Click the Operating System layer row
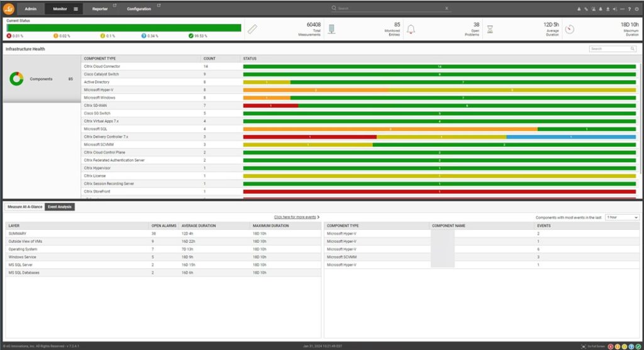The height and width of the screenshot is (350, 644). [163, 249]
